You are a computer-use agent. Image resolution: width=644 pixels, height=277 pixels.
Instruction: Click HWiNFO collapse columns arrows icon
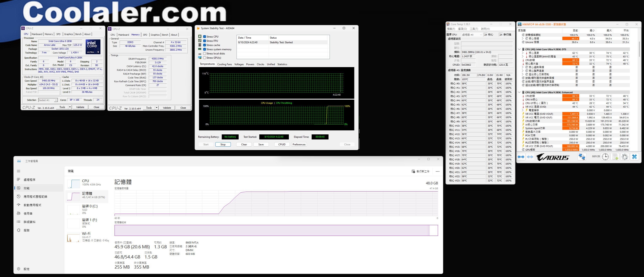[x=530, y=157]
